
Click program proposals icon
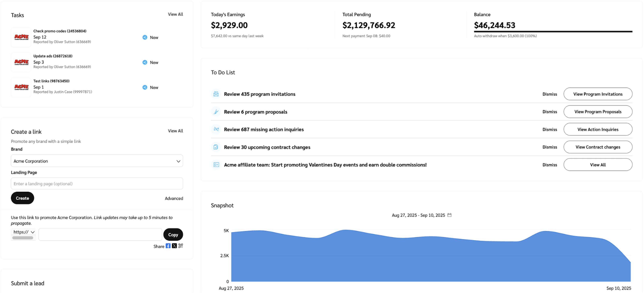point(216,112)
